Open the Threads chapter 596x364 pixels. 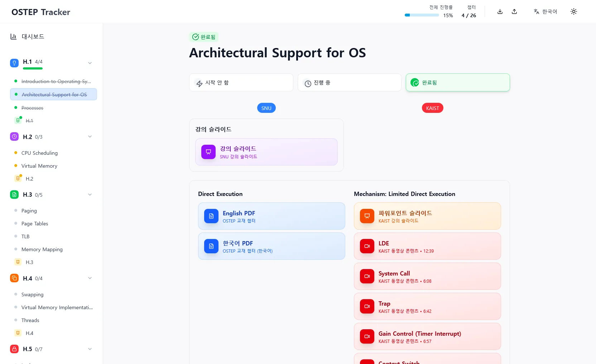[x=53, y=320]
